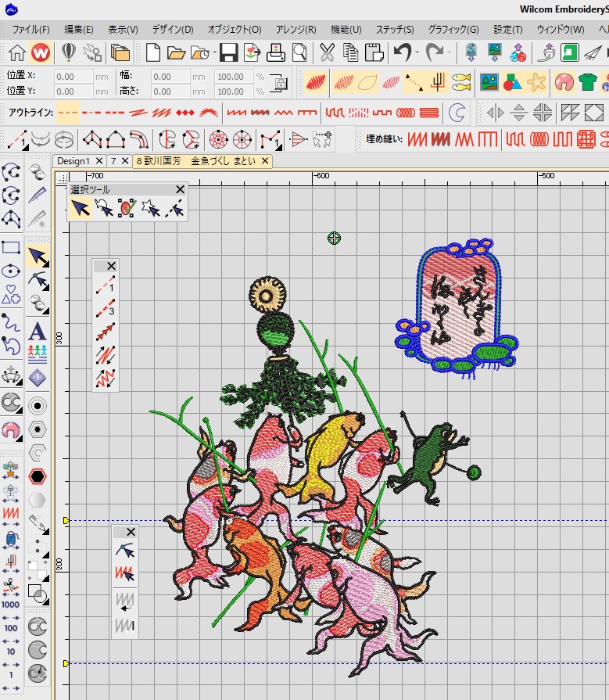Switch to the tab named 7

tap(113, 160)
